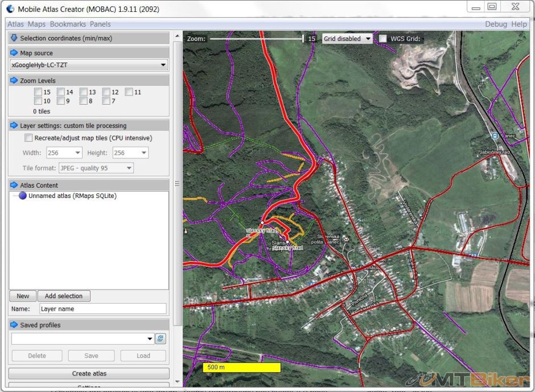Click the Layer name input field
Viewport: 535px width, 392px height.
[102, 309]
